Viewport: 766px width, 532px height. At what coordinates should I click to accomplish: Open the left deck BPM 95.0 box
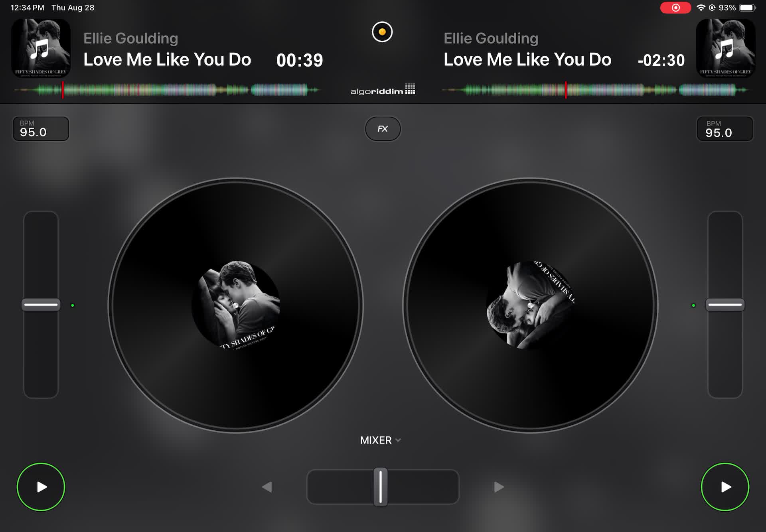pos(41,129)
